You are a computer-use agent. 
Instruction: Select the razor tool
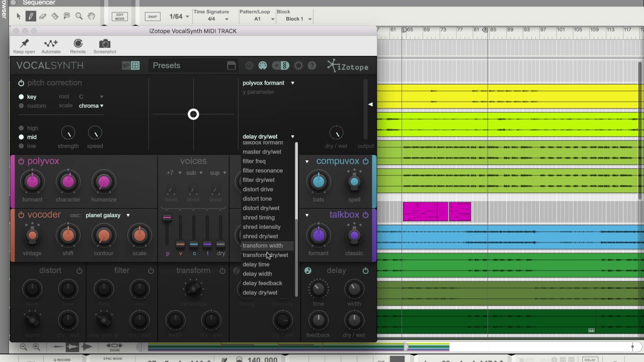[55, 16]
